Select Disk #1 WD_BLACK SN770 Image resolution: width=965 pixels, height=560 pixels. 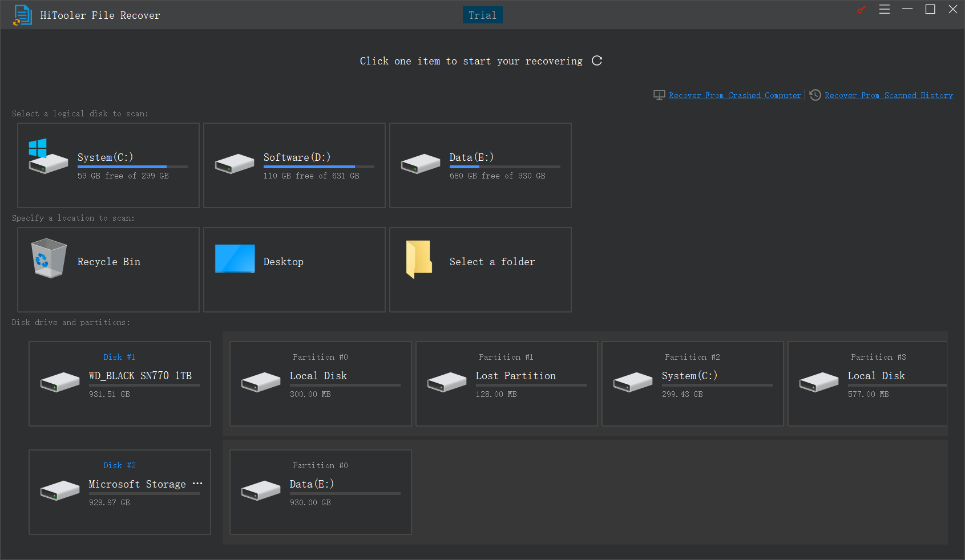click(x=119, y=383)
